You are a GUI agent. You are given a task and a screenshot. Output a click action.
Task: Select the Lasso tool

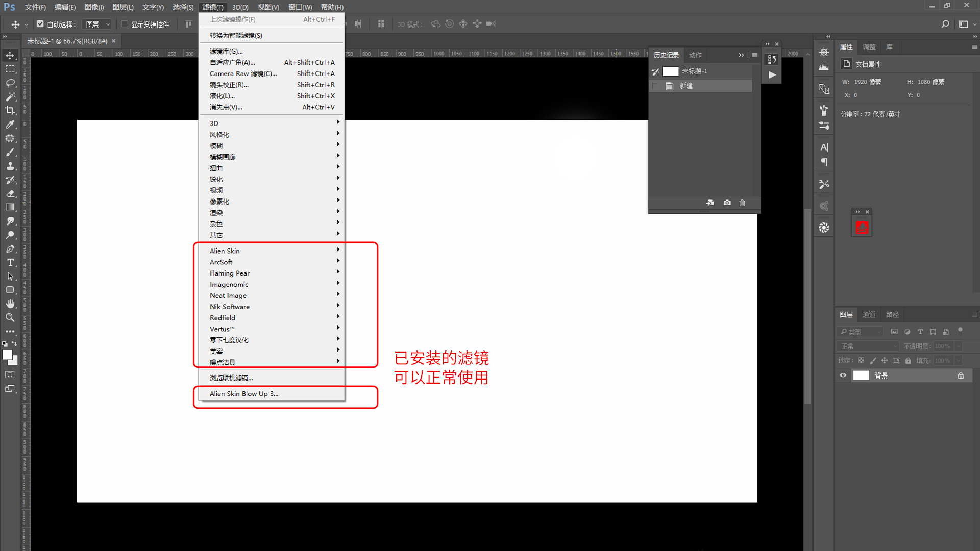tap(10, 83)
